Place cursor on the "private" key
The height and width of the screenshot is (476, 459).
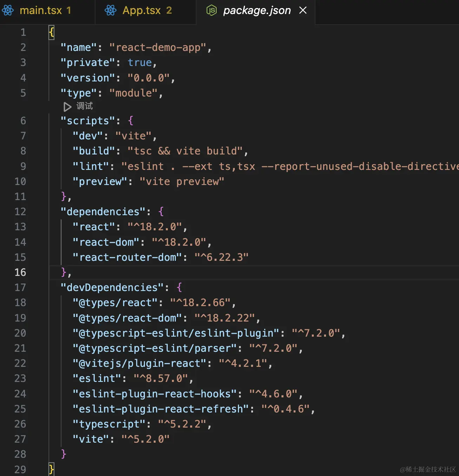(x=88, y=62)
